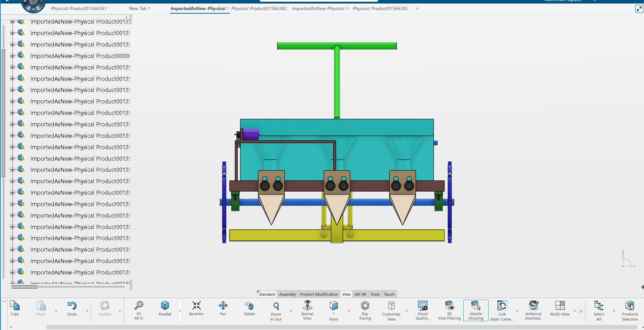Open dropdown arrow next to front view
The height and width of the screenshot is (330, 644).
pos(349,311)
